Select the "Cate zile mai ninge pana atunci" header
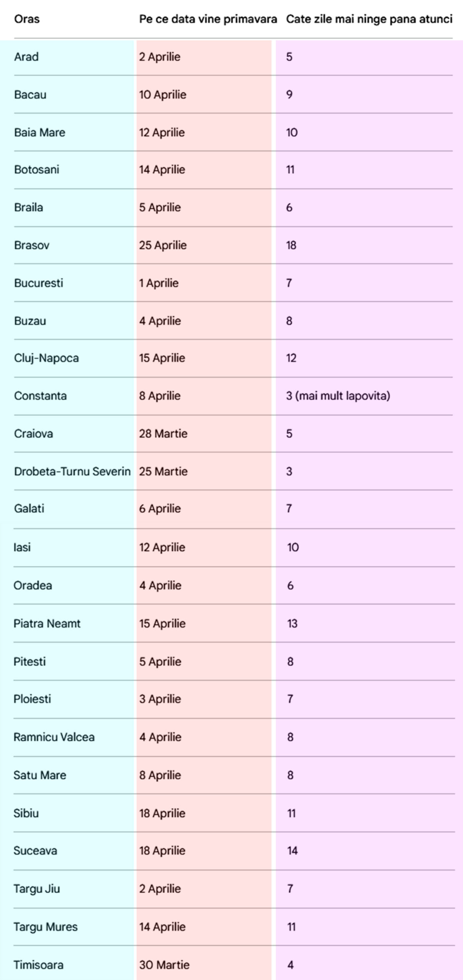 [x=369, y=19]
